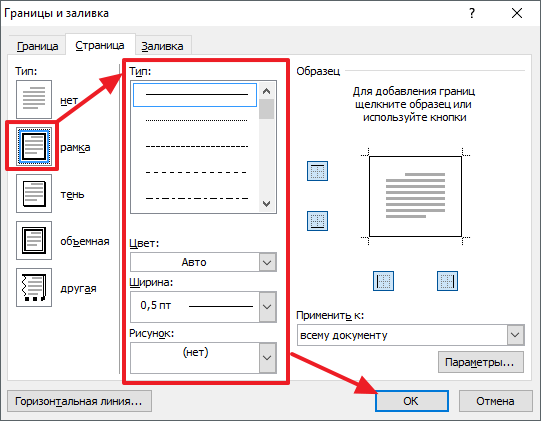Select the 'нет' no-border type icon

34,99
